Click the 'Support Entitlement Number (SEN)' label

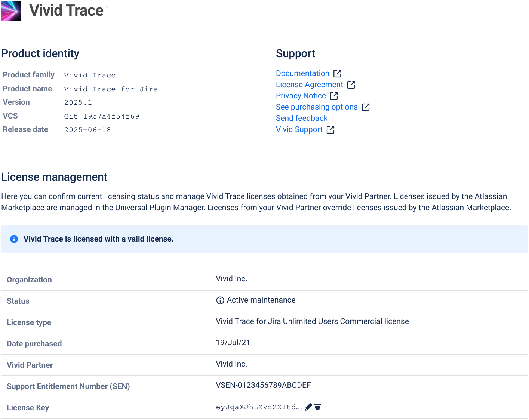(x=68, y=386)
